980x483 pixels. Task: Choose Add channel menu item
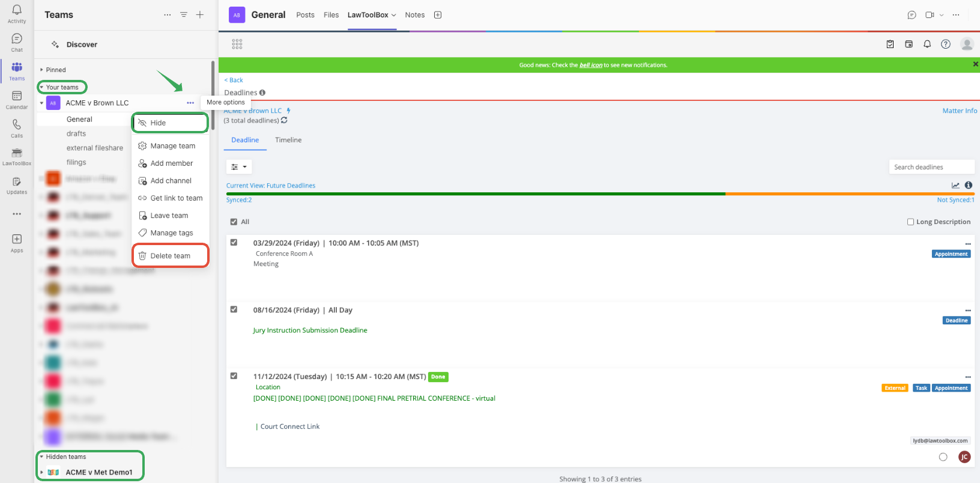pyautogui.click(x=171, y=181)
